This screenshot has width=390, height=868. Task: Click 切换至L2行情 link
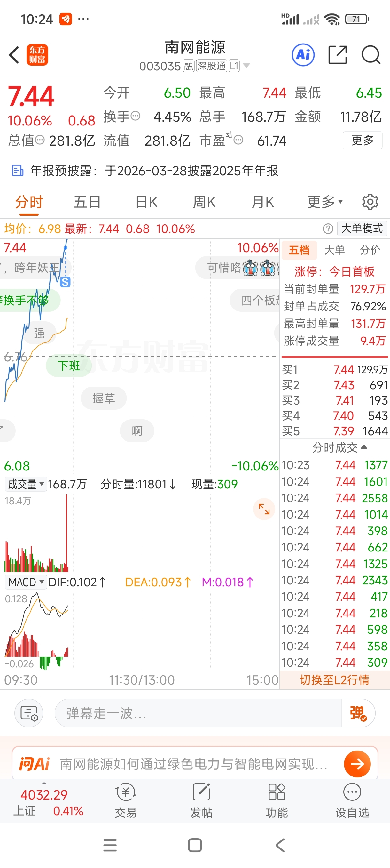(x=334, y=680)
